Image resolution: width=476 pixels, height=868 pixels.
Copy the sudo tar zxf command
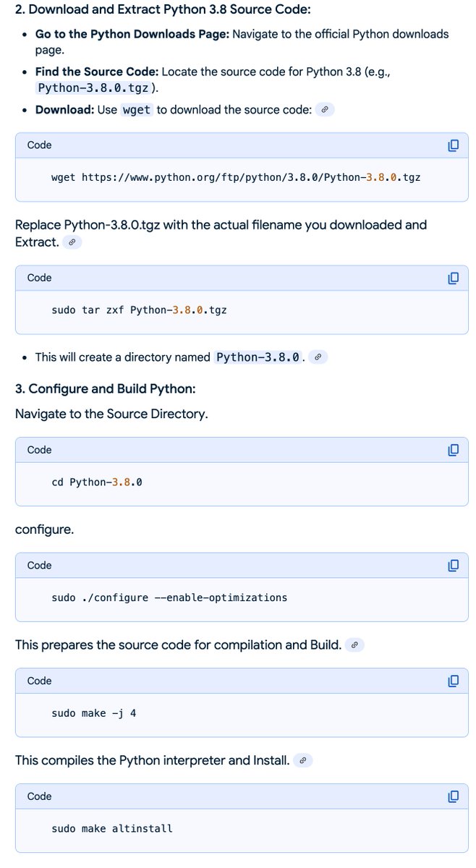453,278
